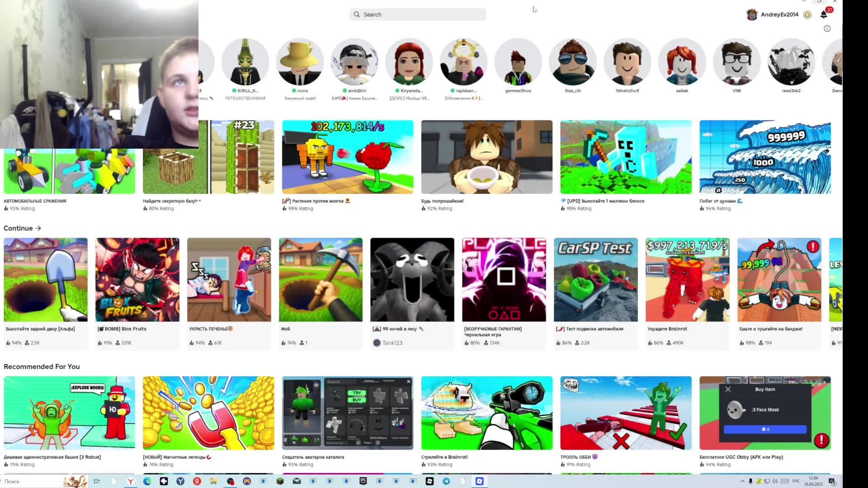Open Tank123 creator link

click(392, 343)
